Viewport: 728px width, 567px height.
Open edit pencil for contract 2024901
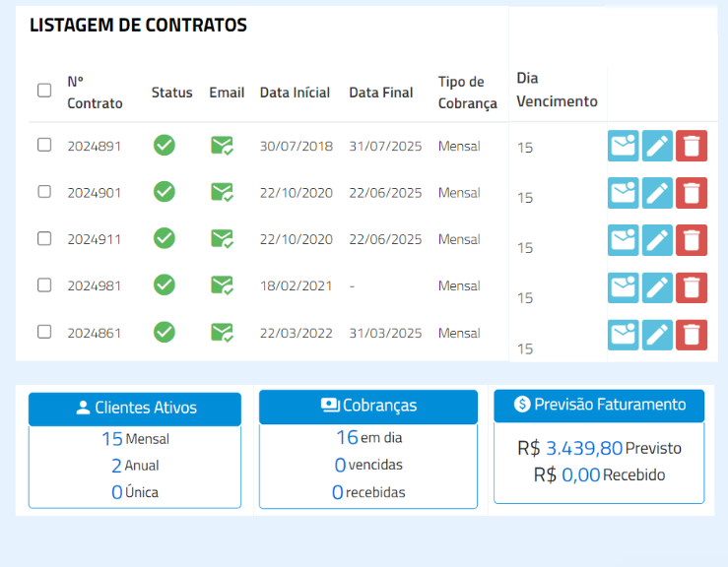click(657, 193)
